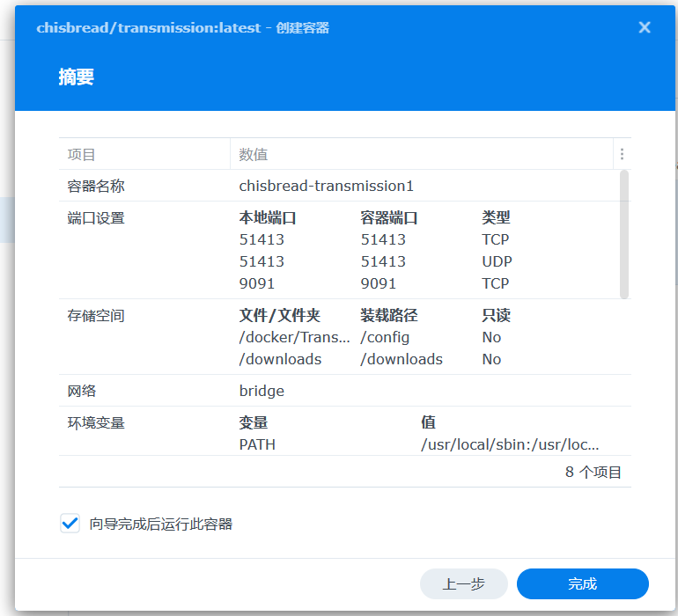Click the /docker/Trans... folder path
The image size is (678, 616).
(x=294, y=337)
